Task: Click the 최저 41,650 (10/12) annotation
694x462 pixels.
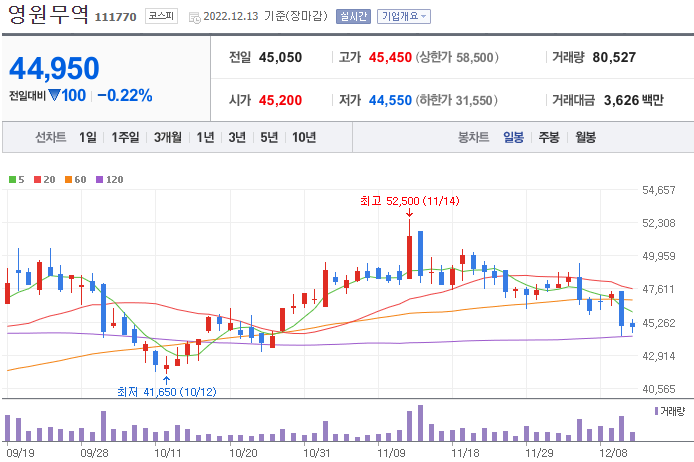Action: (167, 392)
